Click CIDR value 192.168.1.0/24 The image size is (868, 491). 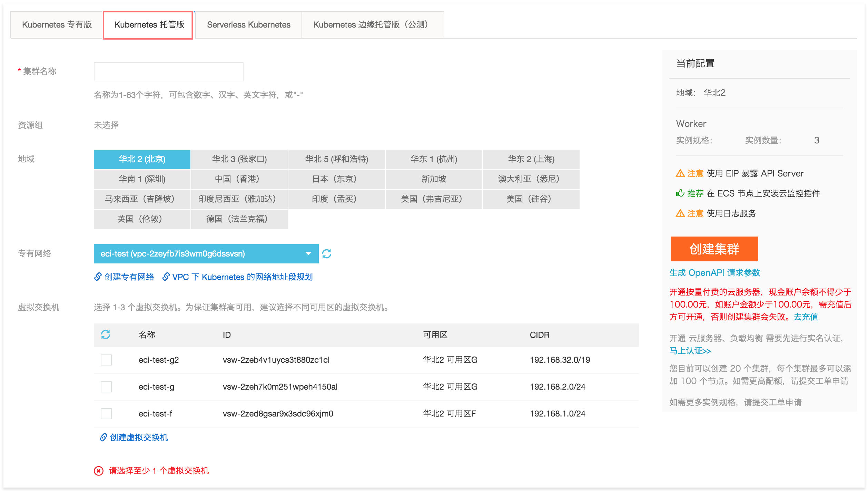coord(558,414)
